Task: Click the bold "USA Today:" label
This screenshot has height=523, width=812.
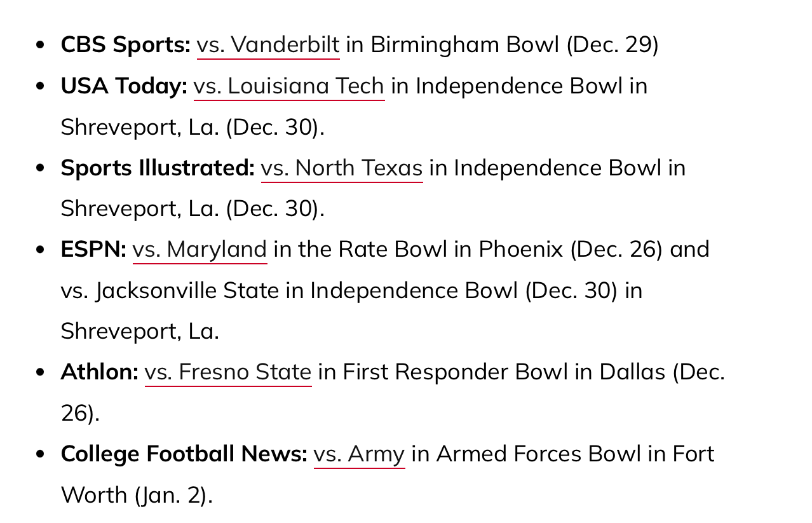Action: tap(124, 86)
